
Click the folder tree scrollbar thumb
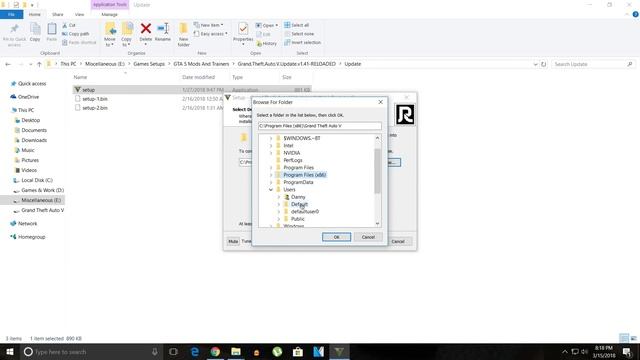(377, 171)
